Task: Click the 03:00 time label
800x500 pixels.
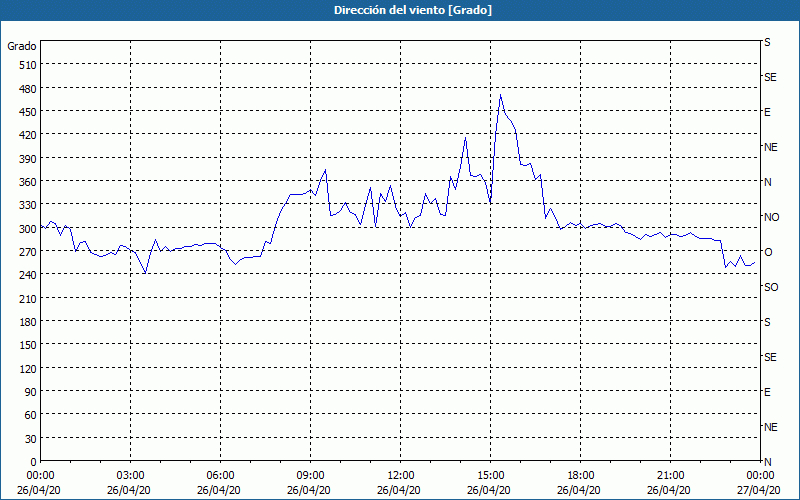Action: 131,476
